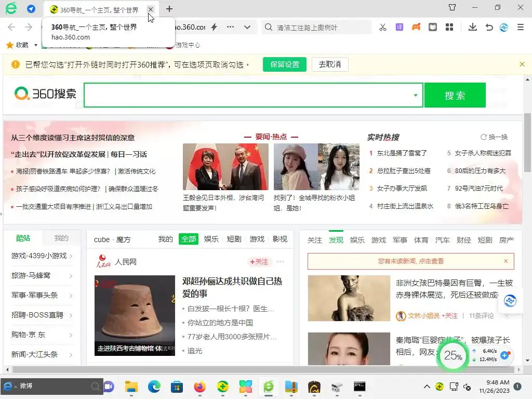Click the orange game controller extension icon
The height and width of the screenshot is (399, 532).
tap(416, 27)
